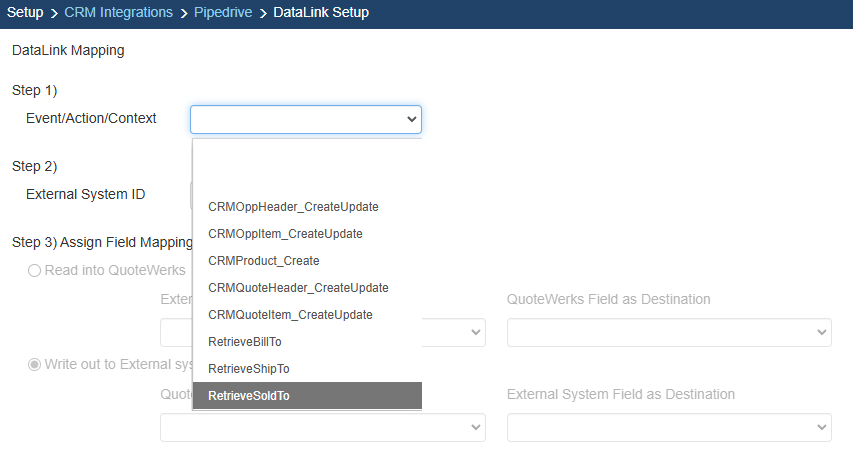The width and height of the screenshot is (853, 452).
Task: Select the RetrieveBillTo option
Action: pos(245,342)
